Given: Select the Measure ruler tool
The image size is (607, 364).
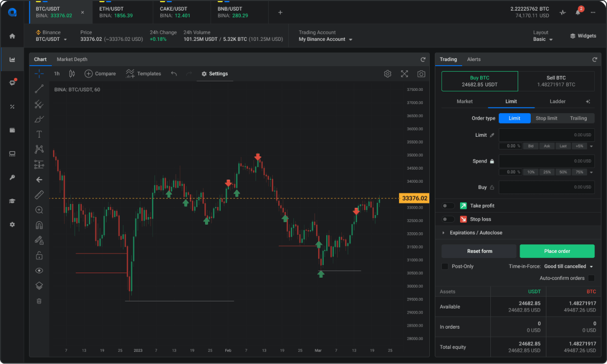Looking at the screenshot, I should pyautogui.click(x=39, y=194).
